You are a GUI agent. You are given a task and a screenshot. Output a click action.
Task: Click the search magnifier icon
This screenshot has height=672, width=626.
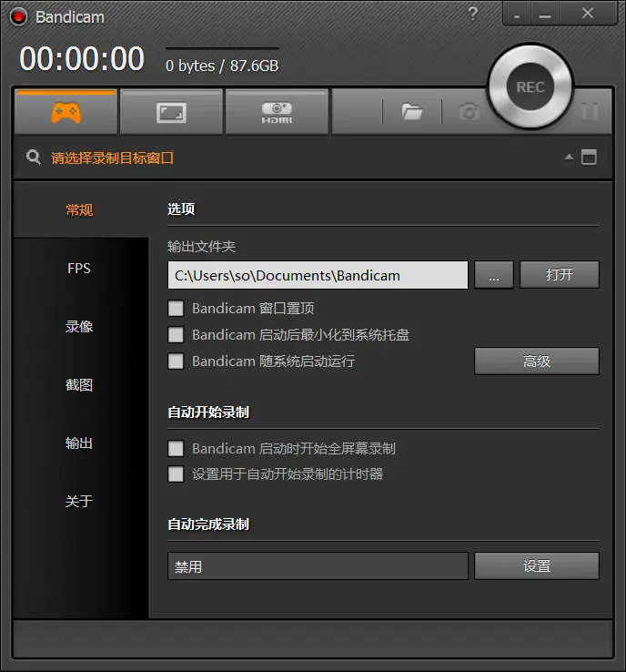33,158
